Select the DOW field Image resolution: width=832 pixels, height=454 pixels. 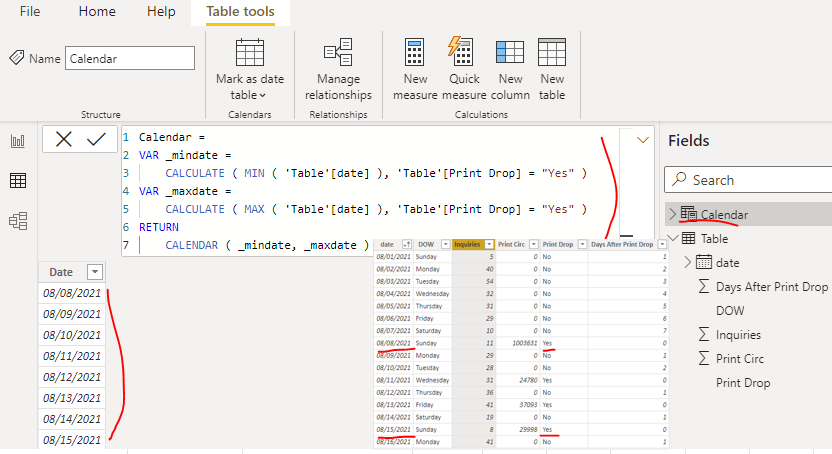(730, 311)
